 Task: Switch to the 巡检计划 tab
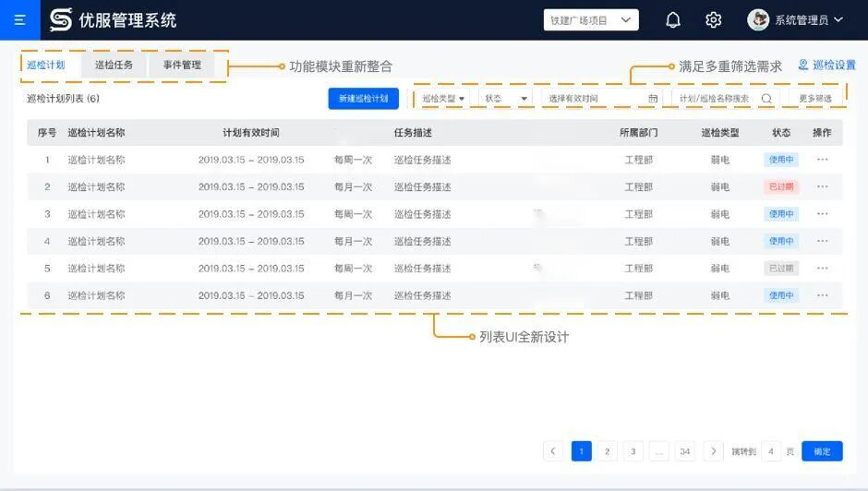(46, 65)
